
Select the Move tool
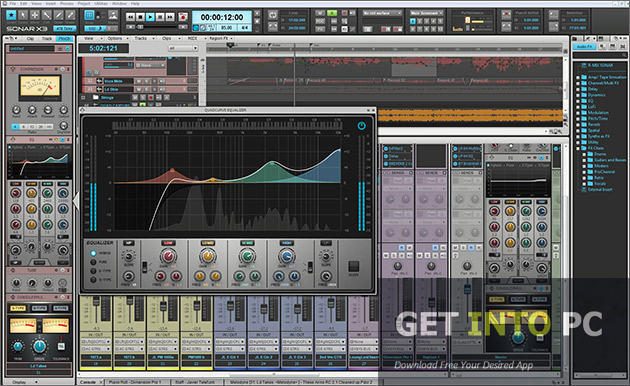point(35,16)
